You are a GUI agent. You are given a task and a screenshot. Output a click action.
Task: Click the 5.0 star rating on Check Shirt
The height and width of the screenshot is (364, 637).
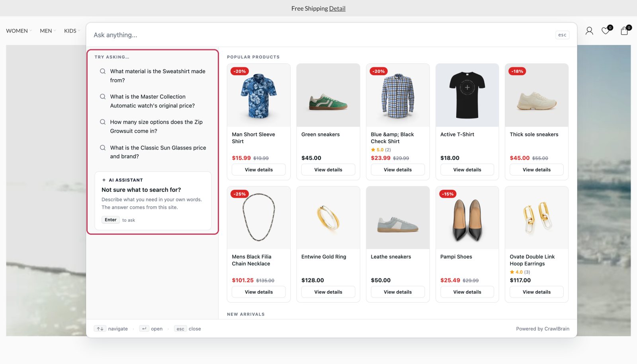click(x=381, y=150)
